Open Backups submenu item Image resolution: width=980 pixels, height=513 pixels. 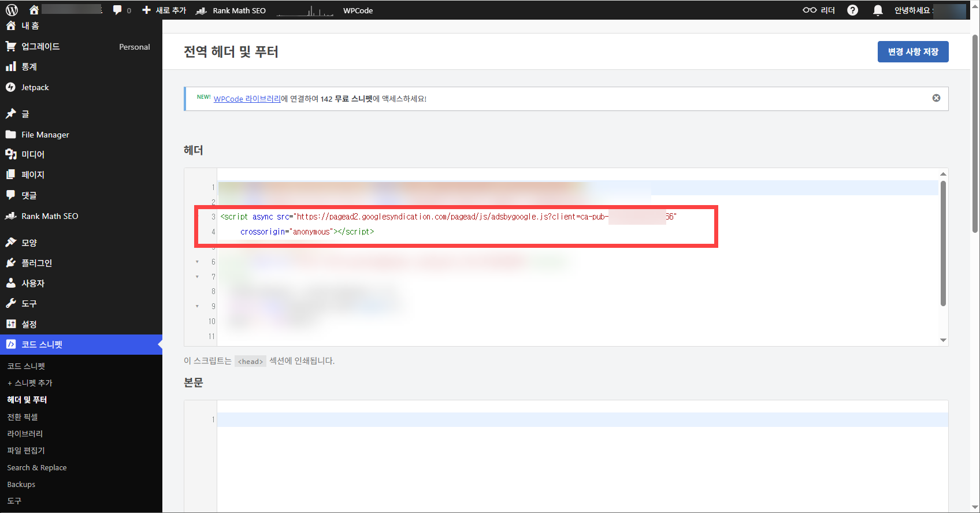21,484
